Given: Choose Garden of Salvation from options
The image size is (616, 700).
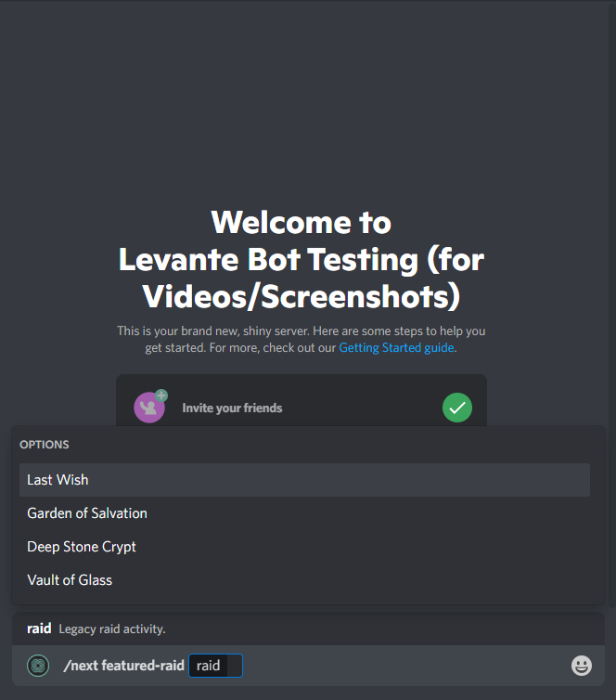Looking at the screenshot, I should coord(304,513).
